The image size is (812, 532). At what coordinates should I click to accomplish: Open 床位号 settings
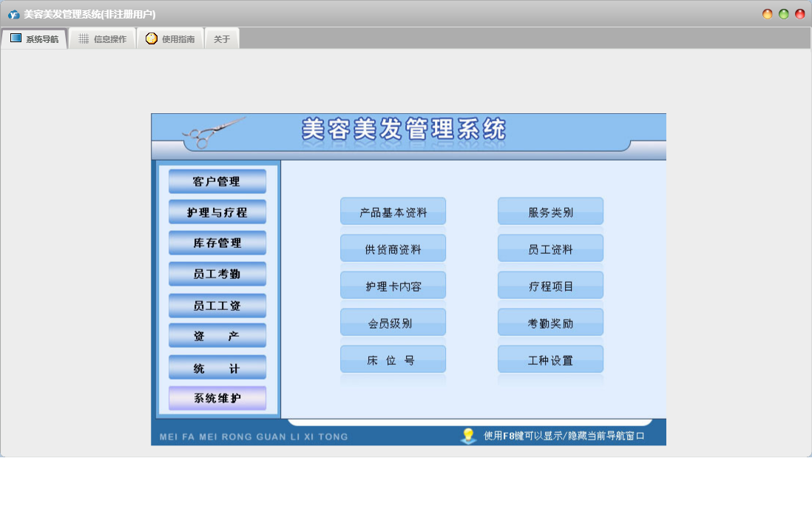(x=393, y=360)
